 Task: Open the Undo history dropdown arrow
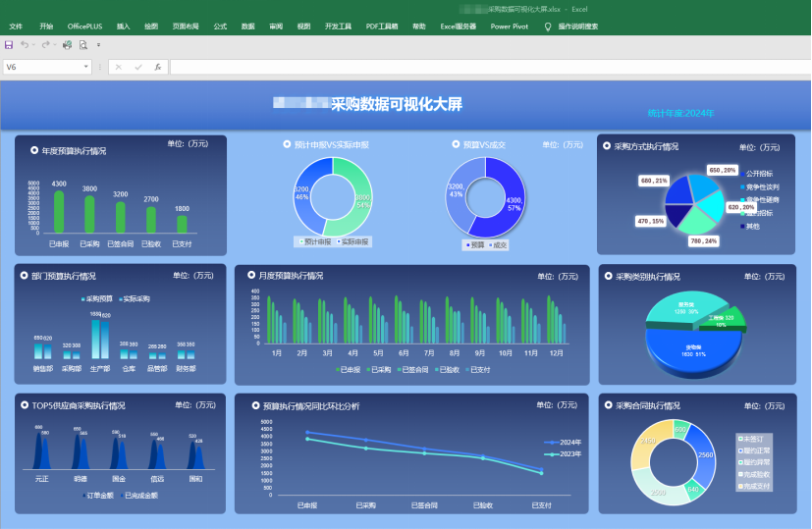coord(34,45)
